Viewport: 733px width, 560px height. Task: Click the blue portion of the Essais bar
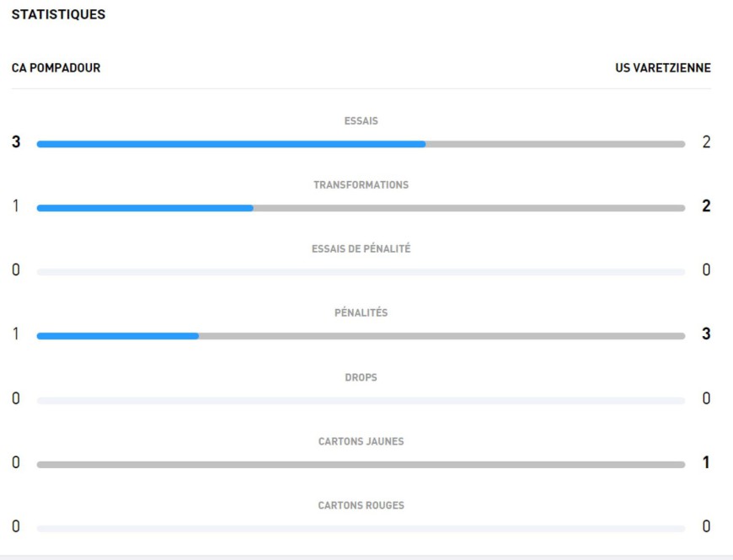(x=231, y=144)
